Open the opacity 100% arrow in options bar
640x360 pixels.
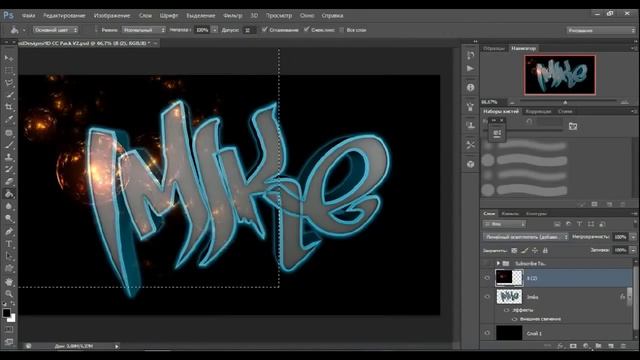coord(215,30)
